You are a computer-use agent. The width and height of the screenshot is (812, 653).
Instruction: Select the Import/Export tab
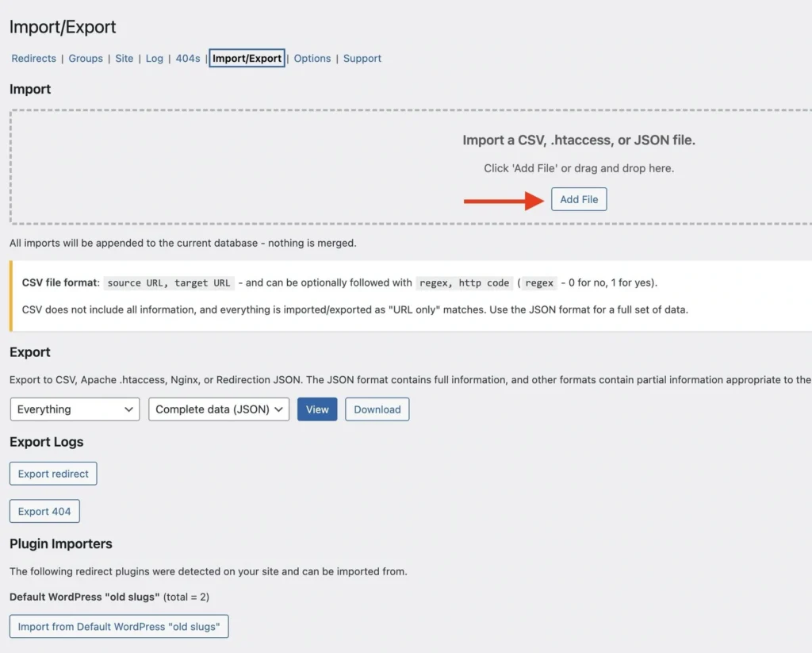[x=247, y=58]
